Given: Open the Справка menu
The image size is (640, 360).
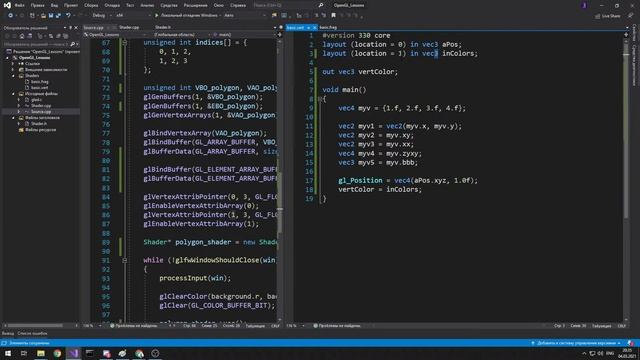Looking at the screenshot, I should (x=238, y=5).
